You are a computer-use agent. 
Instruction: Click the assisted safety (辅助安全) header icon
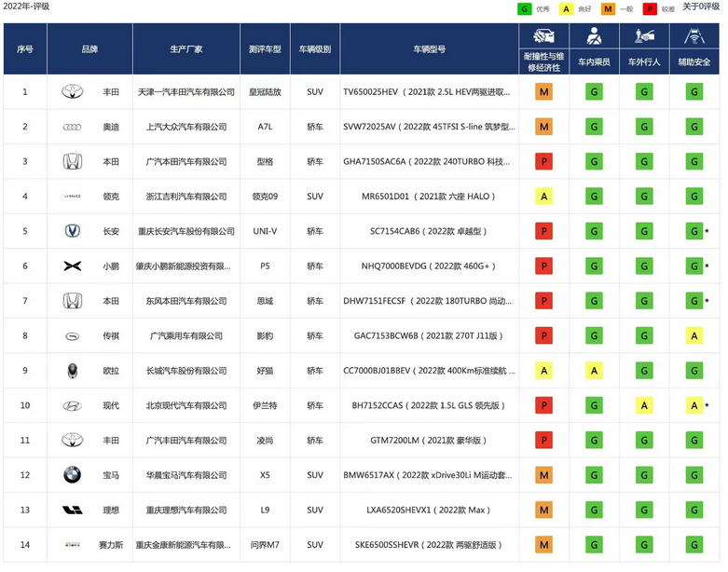point(694,35)
